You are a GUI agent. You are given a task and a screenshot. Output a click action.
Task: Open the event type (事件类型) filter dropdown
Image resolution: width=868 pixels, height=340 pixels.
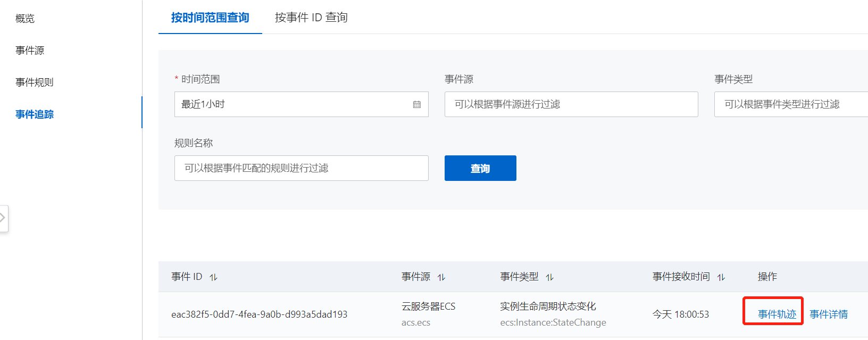click(x=791, y=104)
